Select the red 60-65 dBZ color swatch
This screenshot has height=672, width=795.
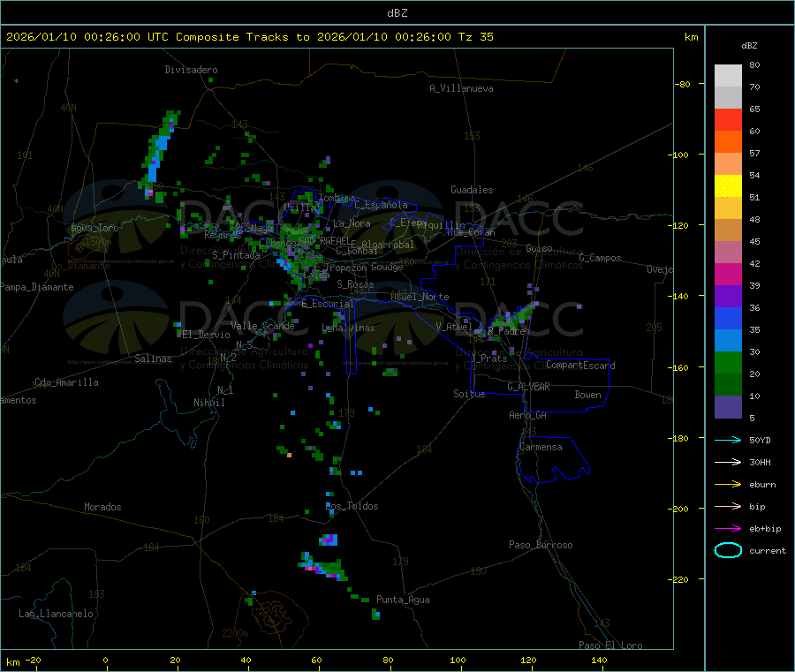[x=728, y=119]
